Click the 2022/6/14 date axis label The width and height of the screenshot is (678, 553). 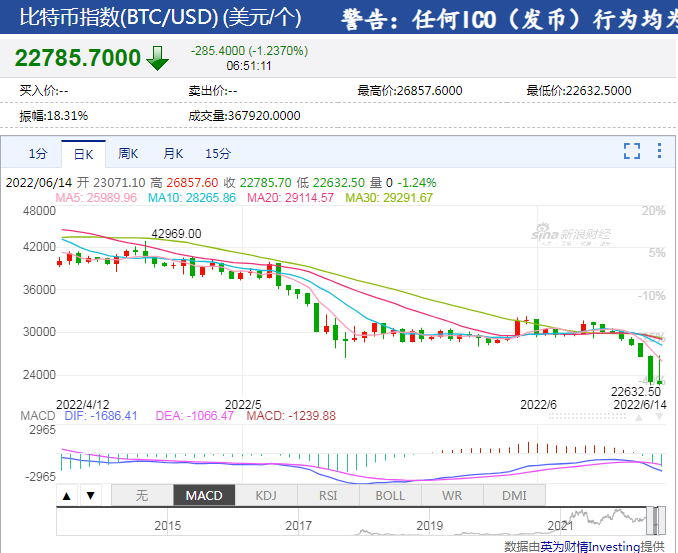640,405
